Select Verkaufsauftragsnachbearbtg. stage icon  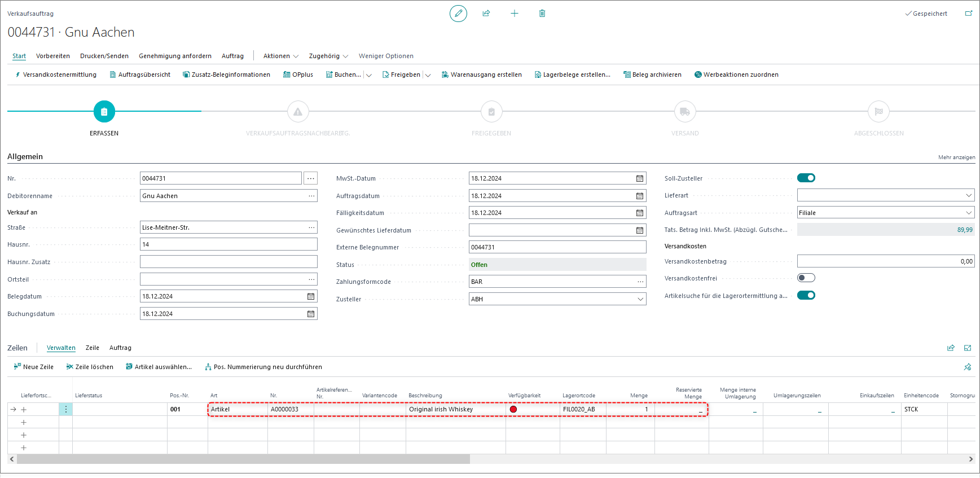[x=298, y=112]
